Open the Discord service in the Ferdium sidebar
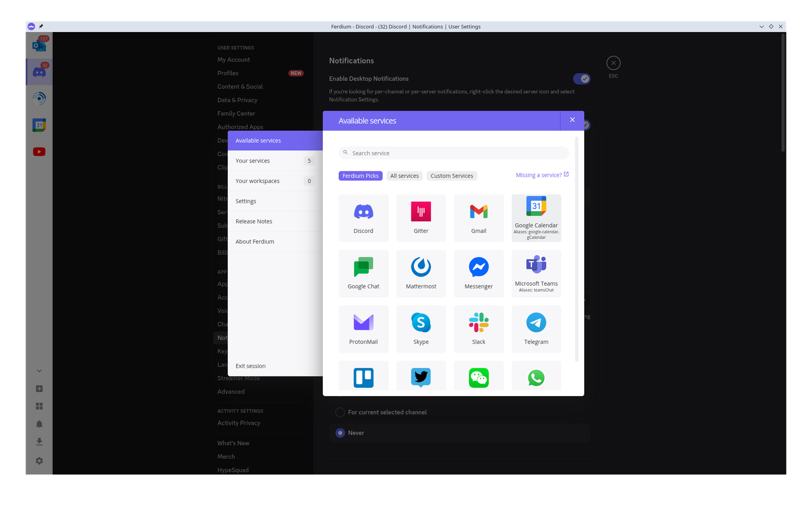Image resolution: width=812 pixels, height=505 pixels. click(x=39, y=71)
